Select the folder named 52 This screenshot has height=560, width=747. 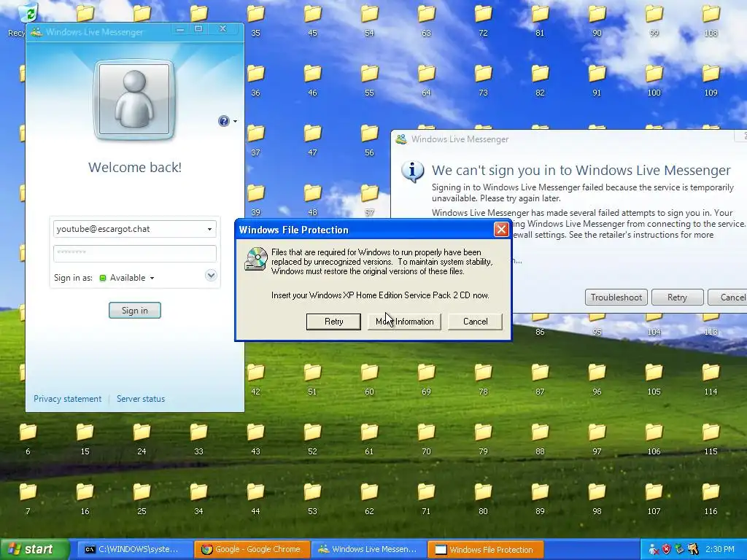pos(312,439)
